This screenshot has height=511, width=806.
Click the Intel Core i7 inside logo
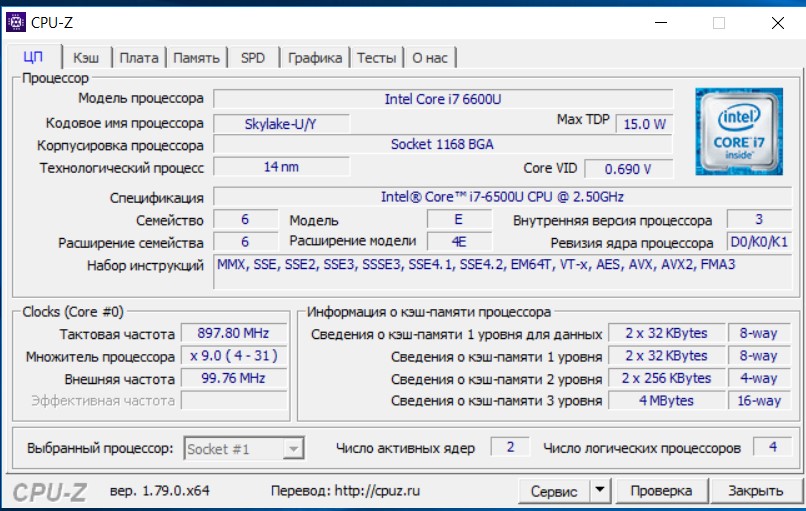(x=739, y=132)
